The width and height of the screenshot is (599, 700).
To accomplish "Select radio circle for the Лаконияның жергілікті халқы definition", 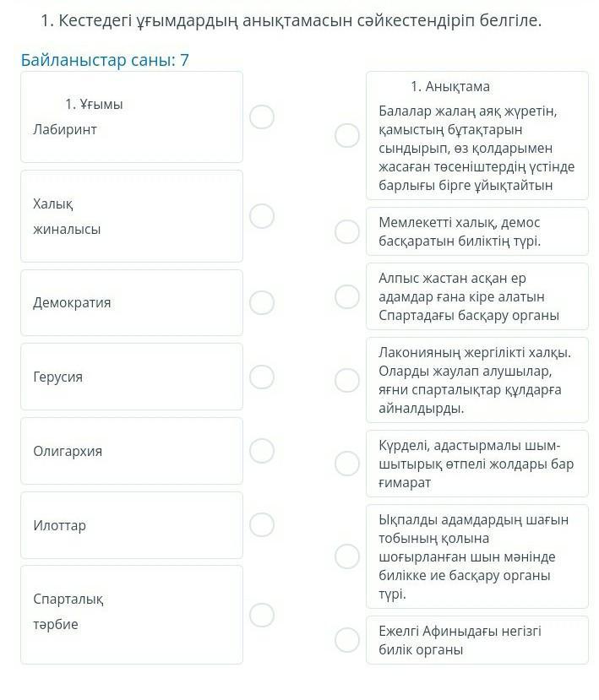I will [x=347, y=380].
